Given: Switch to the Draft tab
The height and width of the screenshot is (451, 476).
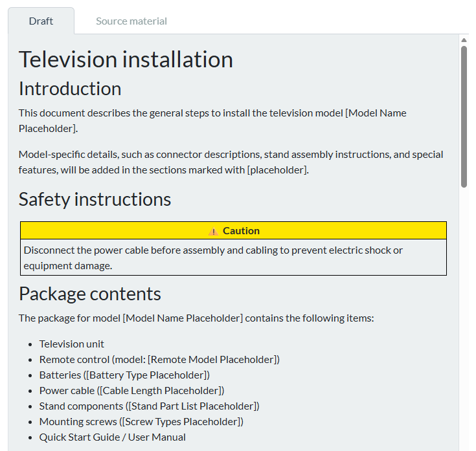Looking at the screenshot, I should click(41, 21).
